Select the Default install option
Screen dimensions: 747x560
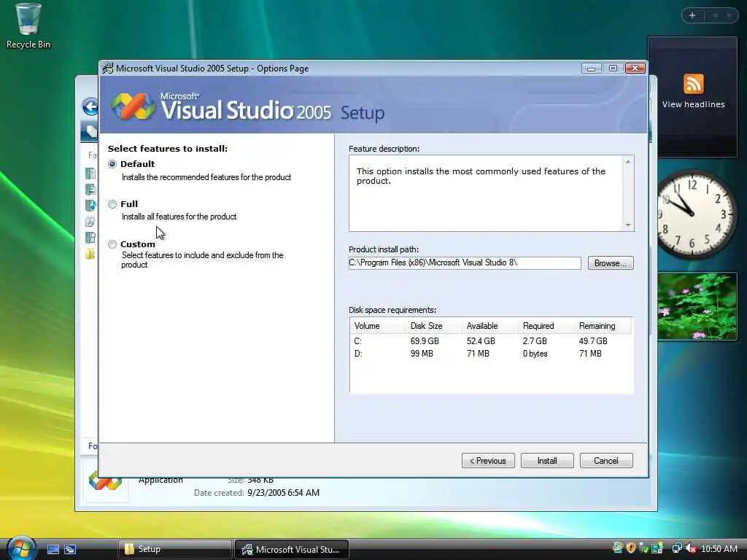point(112,164)
